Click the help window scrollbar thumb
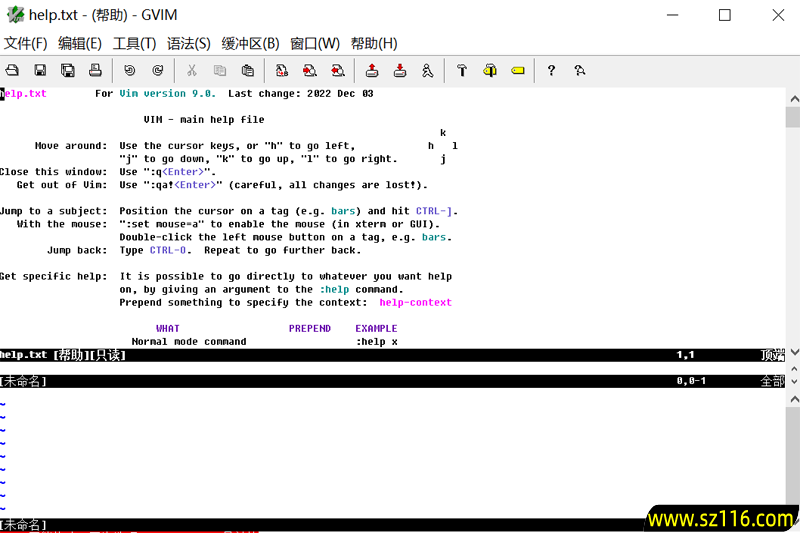The width and height of the screenshot is (800, 533). click(x=793, y=117)
